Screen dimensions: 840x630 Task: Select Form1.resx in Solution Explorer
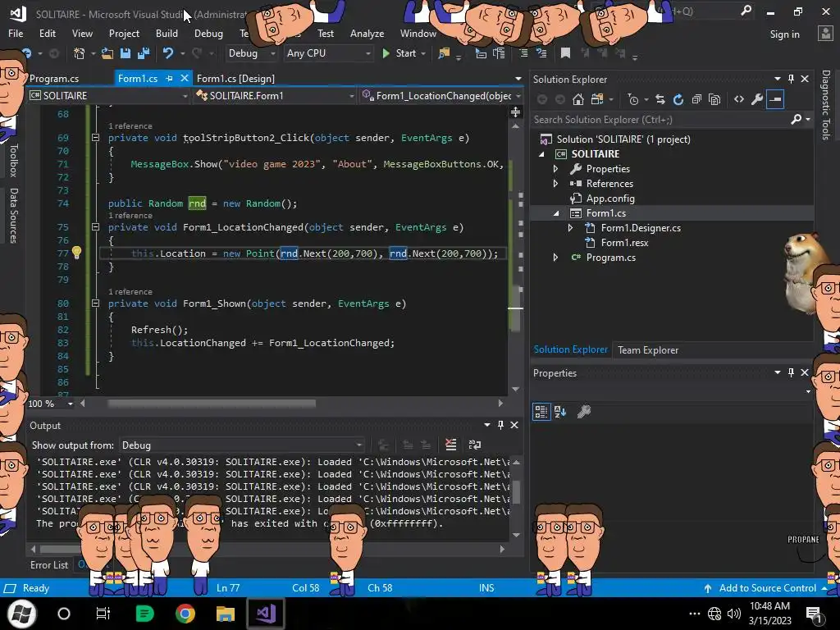pos(624,243)
